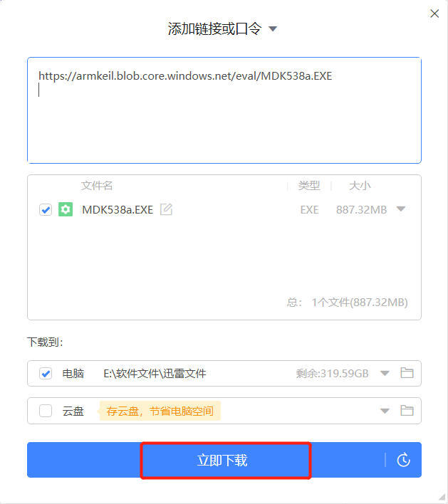Image resolution: width=448 pixels, height=504 pixels.
Task: Click the E:\软件文件\迅雷文件 path text
Action: point(155,373)
